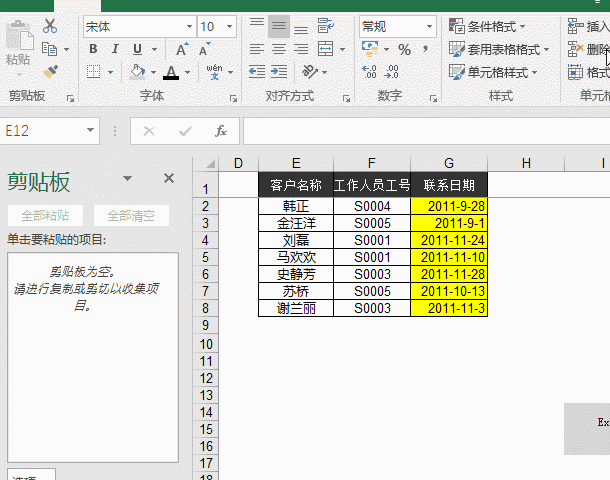Center text horizontally

pos(279,49)
